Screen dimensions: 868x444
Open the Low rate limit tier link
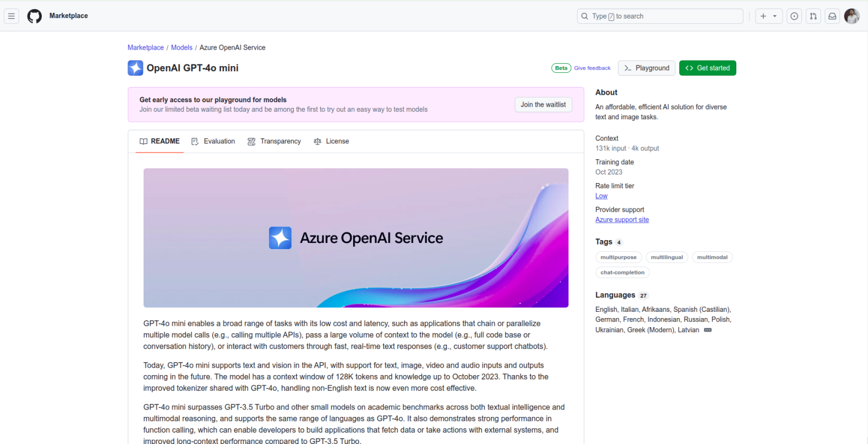pyautogui.click(x=601, y=196)
